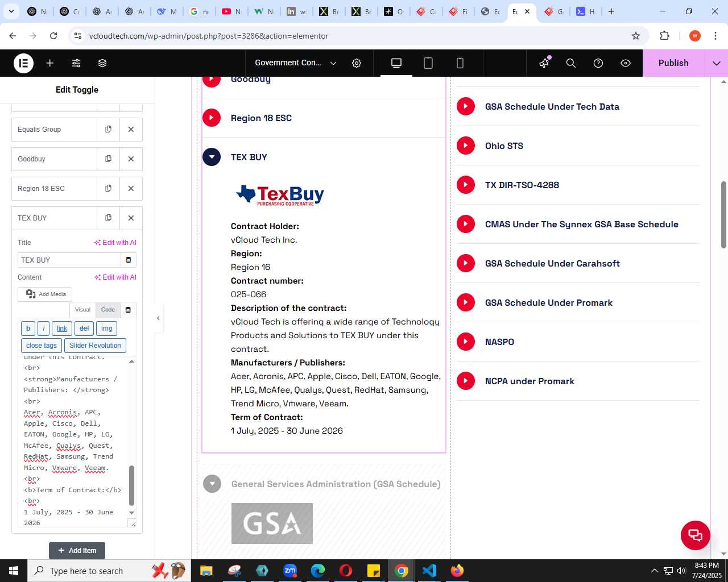Screen dimensions: 728x582
Task: Reload the browser page
Action: click(53, 36)
